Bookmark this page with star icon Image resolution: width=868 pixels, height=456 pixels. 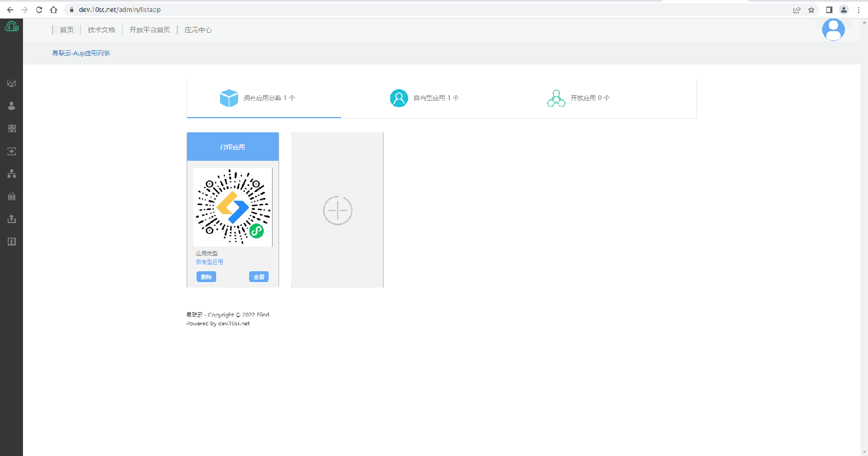coord(811,10)
